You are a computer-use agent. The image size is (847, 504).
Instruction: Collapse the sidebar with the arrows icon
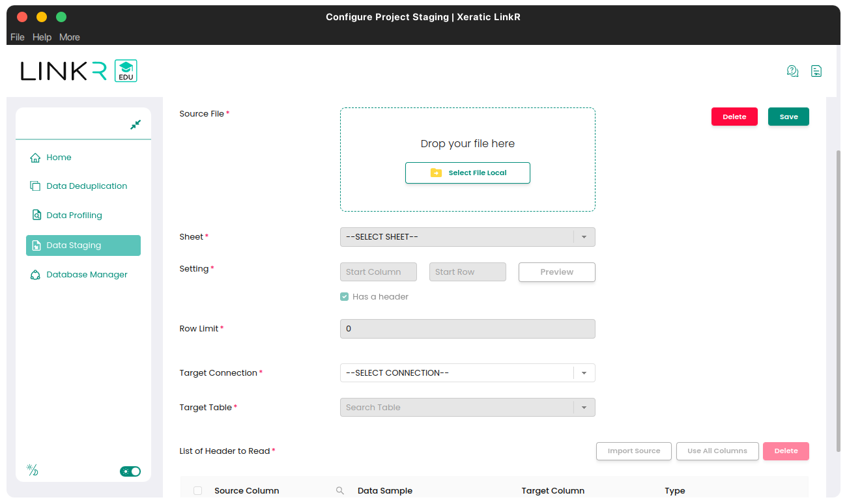click(x=136, y=124)
